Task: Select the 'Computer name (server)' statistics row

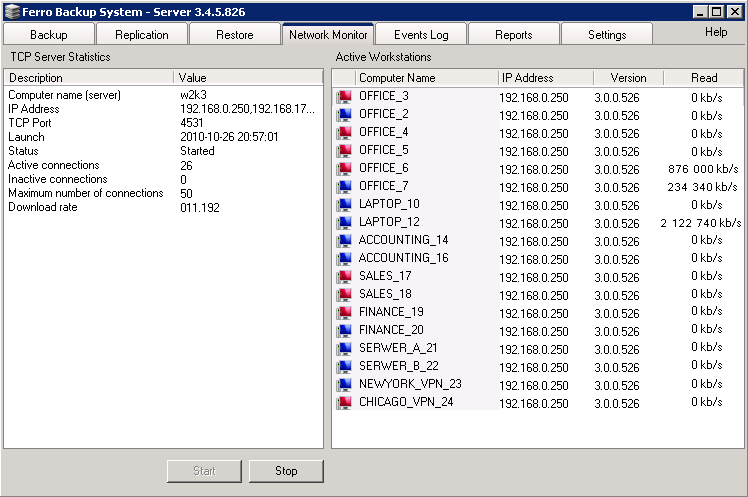Action: (163, 95)
